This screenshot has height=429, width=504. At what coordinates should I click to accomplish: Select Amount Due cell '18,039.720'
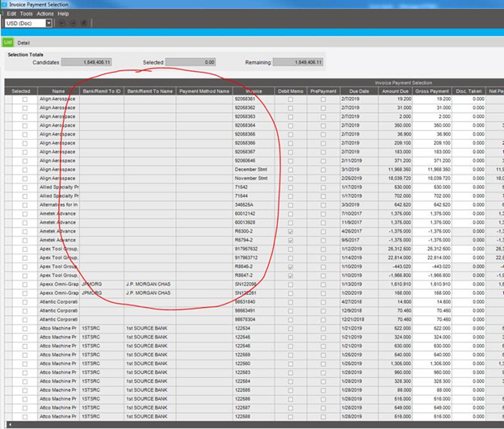[x=395, y=179]
